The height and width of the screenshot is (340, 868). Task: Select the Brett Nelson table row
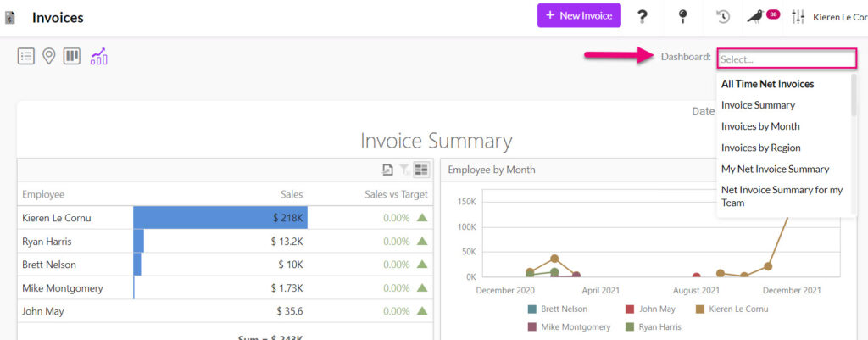[225, 265]
